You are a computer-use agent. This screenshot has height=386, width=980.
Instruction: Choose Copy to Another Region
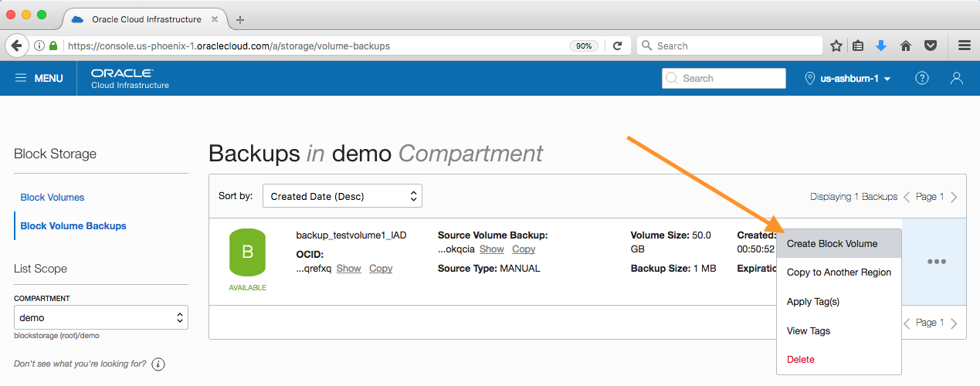coord(839,273)
